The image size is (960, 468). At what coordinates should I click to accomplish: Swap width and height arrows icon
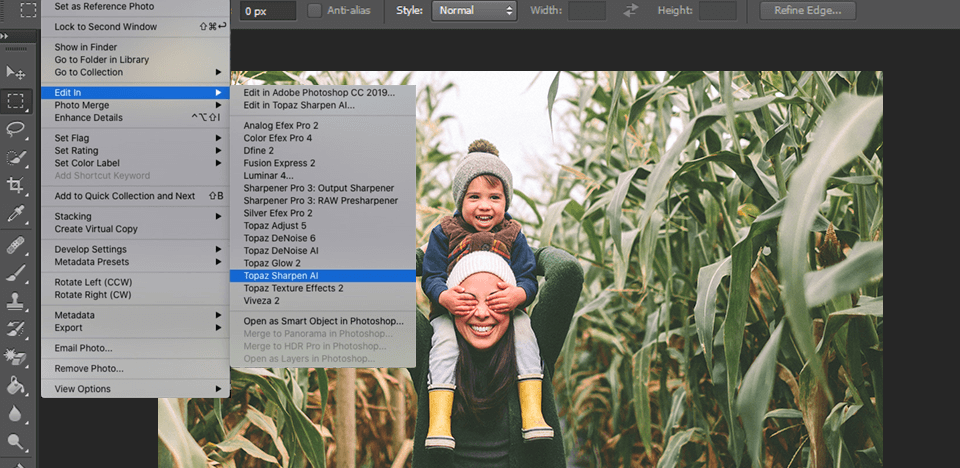pos(631,10)
